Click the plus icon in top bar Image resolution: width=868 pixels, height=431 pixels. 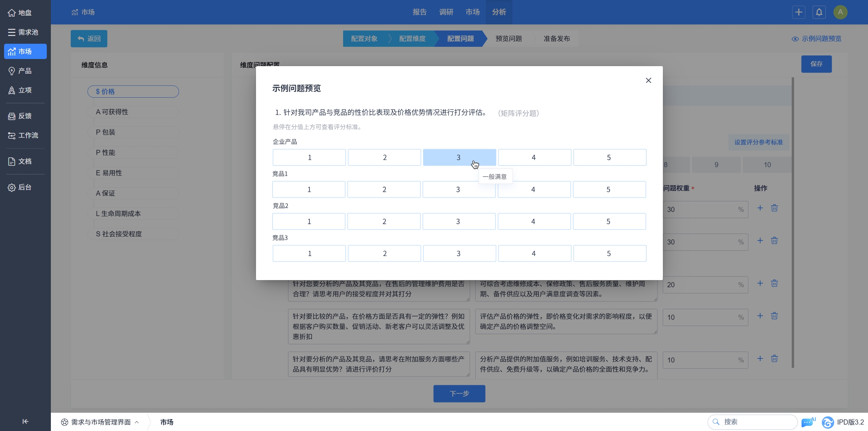click(798, 12)
